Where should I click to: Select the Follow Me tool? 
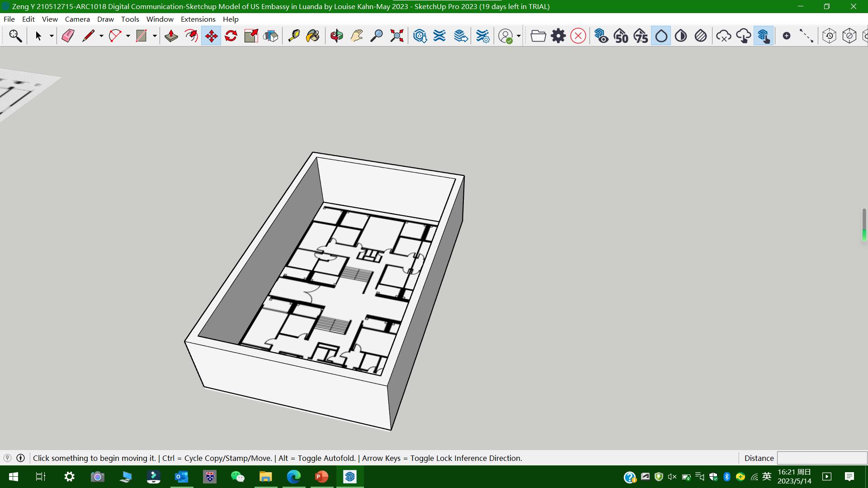pos(191,36)
